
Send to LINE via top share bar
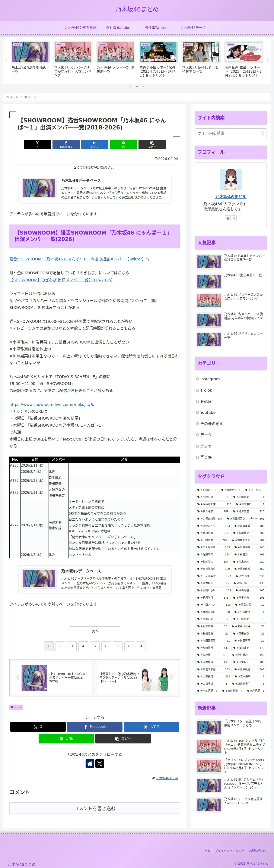point(123,144)
